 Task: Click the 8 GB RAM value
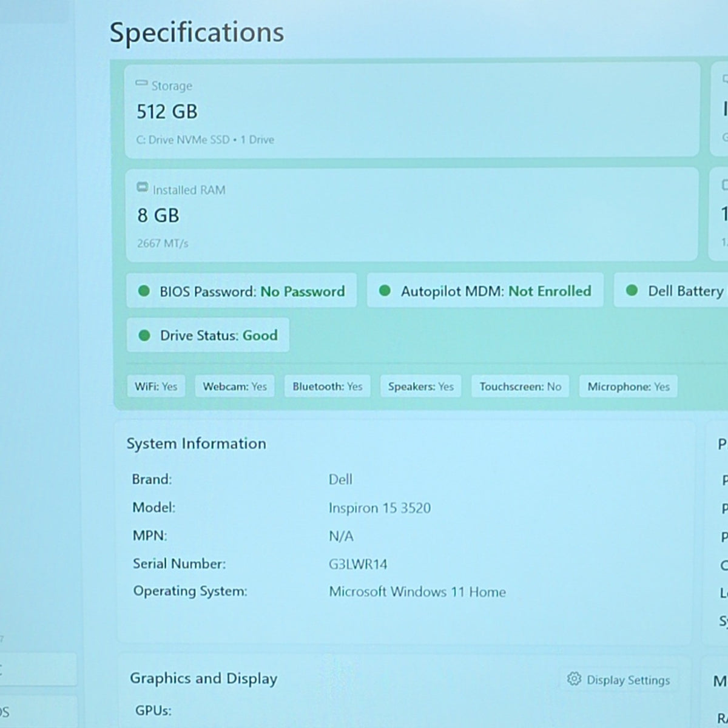[158, 215]
